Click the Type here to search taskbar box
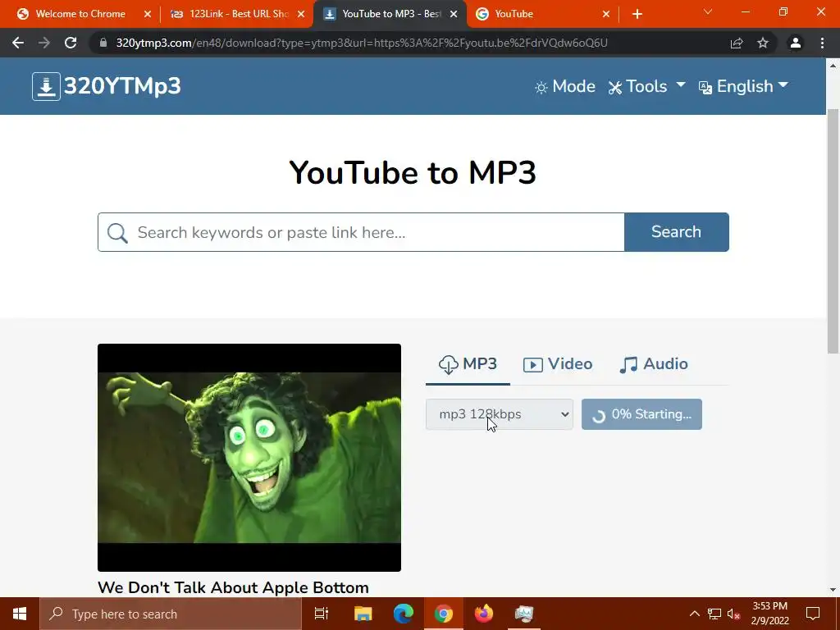This screenshot has height=630, width=840. pyautogui.click(x=171, y=614)
